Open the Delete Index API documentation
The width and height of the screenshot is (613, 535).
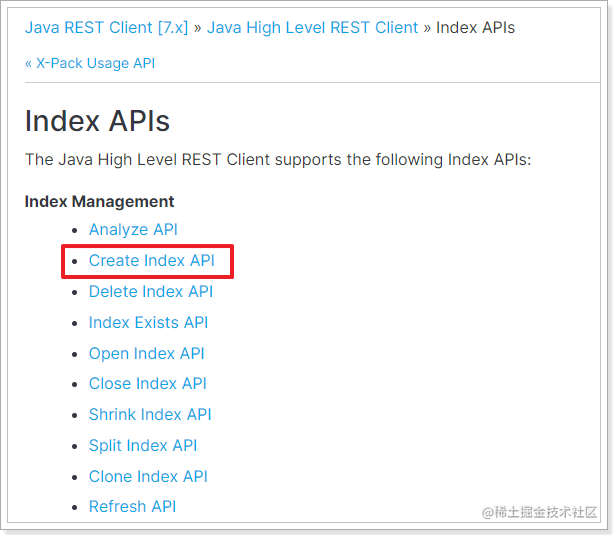(150, 292)
